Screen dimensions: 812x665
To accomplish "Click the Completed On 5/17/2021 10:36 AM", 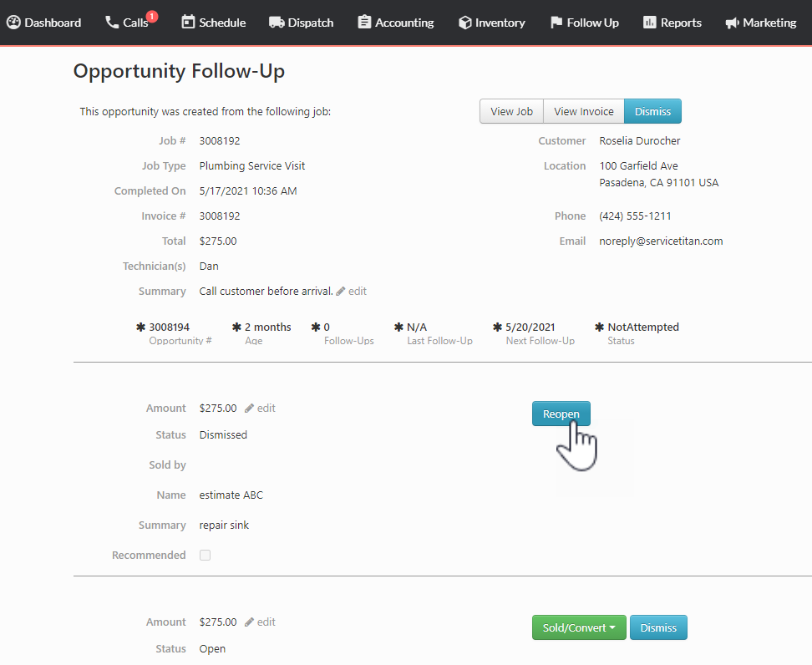I will coord(248,191).
